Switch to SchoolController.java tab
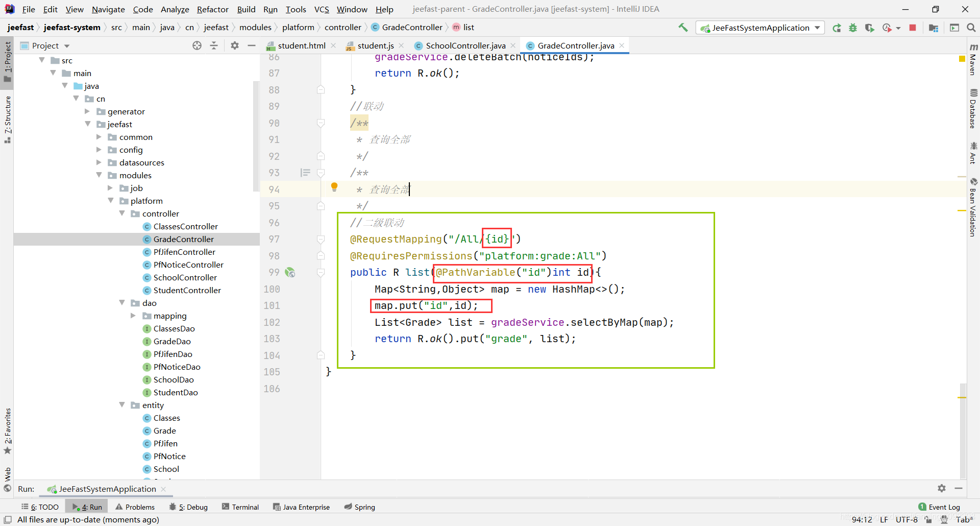980x526 pixels. (x=465, y=45)
